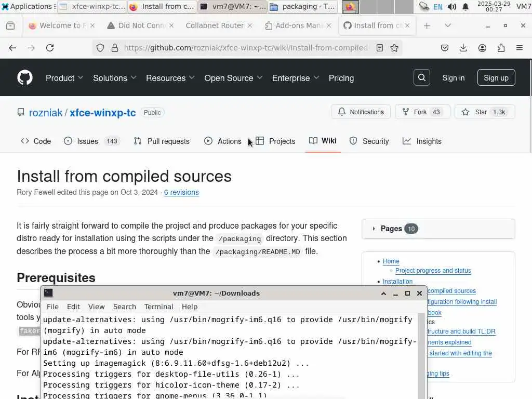Open terminal File menu
Screen dimensions: 532x399
(52, 307)
